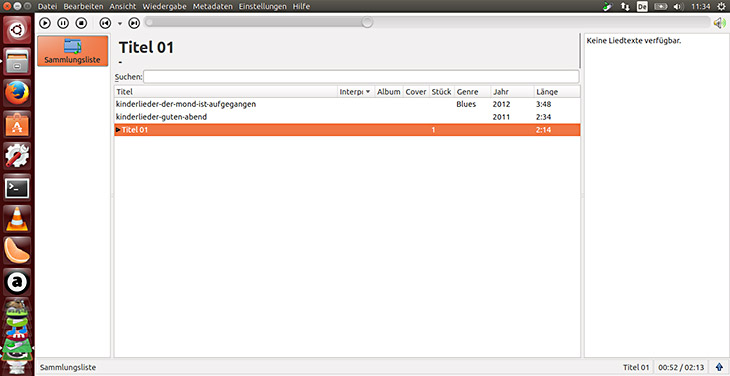The width and height of the screenshot is (730, 376).
Task: Open the Datei menu
Action: tap(47, 7)
